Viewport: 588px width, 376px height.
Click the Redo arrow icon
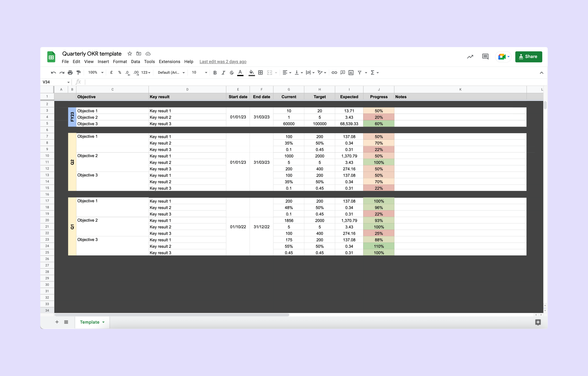[x=62, y=73]
